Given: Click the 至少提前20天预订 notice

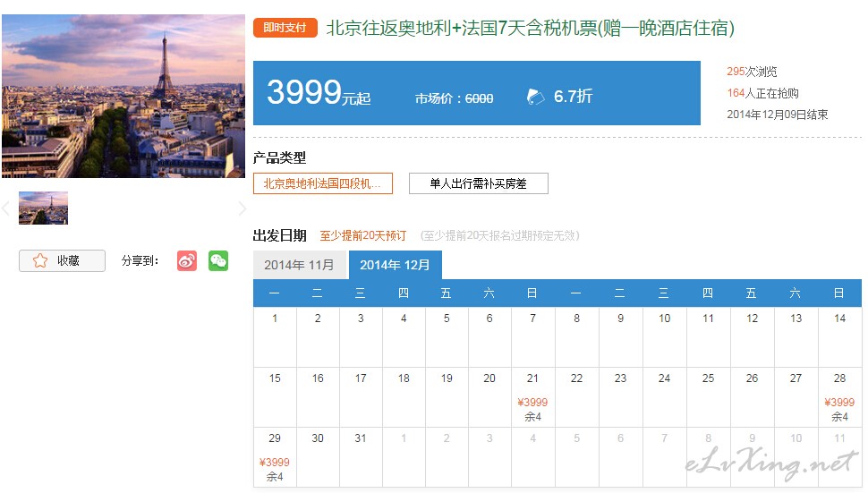Looking at the screenshot, I should [363, 235].
